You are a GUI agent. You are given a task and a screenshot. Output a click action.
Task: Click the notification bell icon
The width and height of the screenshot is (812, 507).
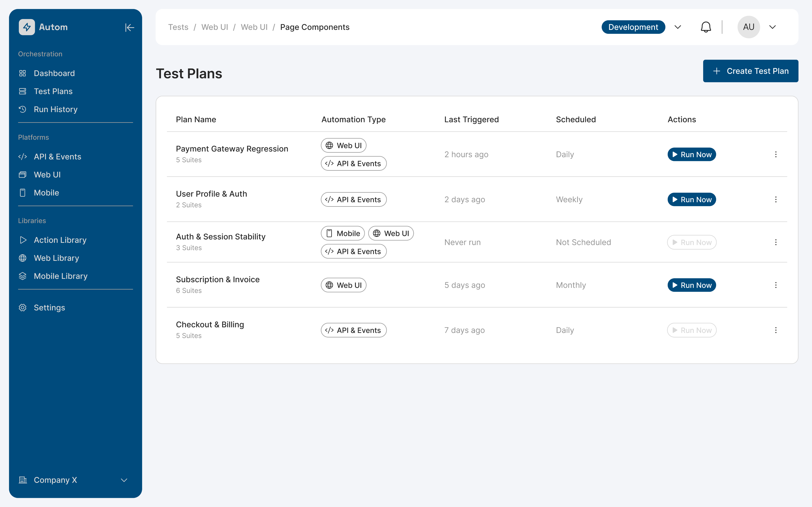706,27
